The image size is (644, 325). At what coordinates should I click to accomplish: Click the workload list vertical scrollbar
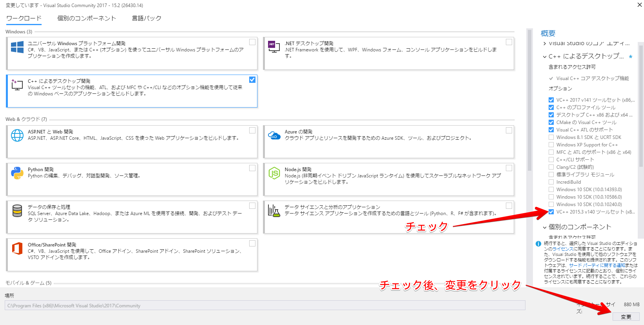click(x=529, y=100)
